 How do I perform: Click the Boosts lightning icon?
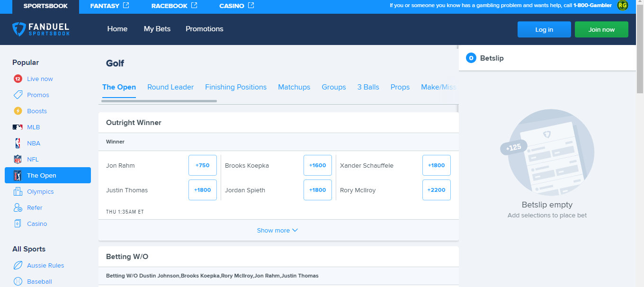[18, 111]
